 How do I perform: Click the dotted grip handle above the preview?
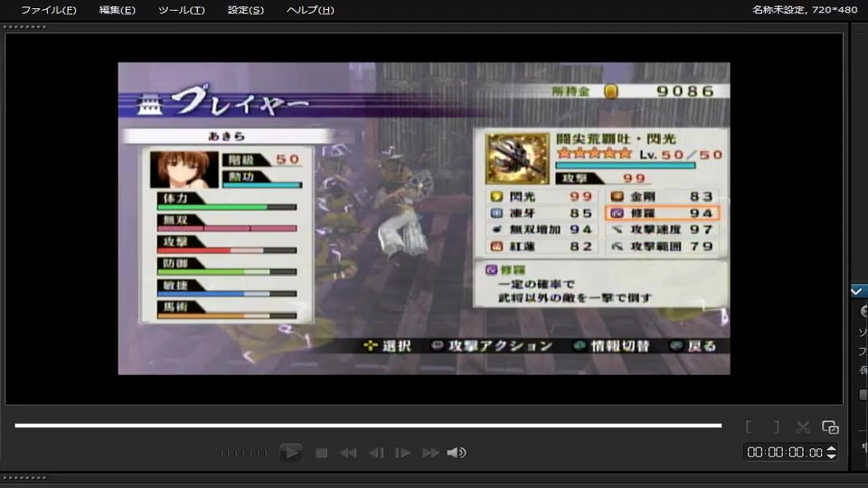(x=25, y=26)
